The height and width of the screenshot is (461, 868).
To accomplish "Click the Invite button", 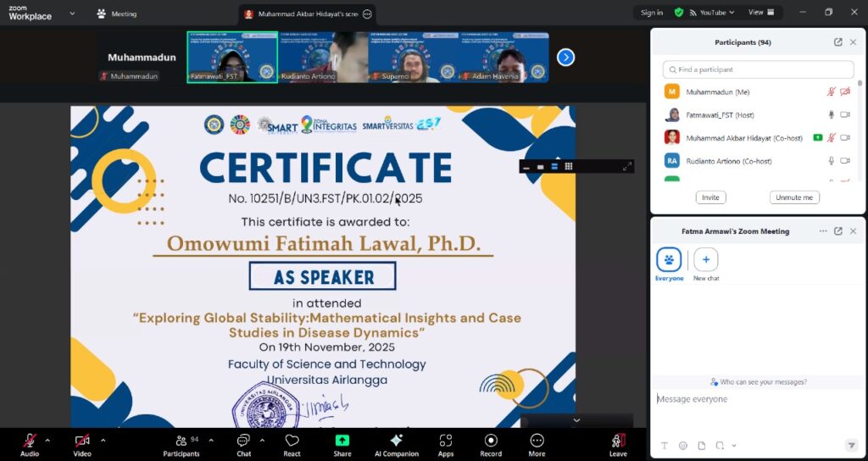I will tap(710, 197).
